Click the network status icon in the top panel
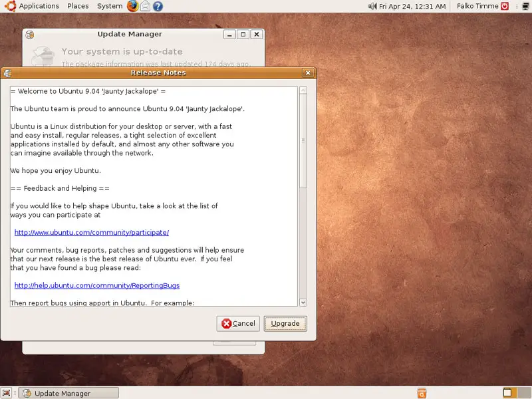This screenshot has height=399, width=532. tap(525, 6)
